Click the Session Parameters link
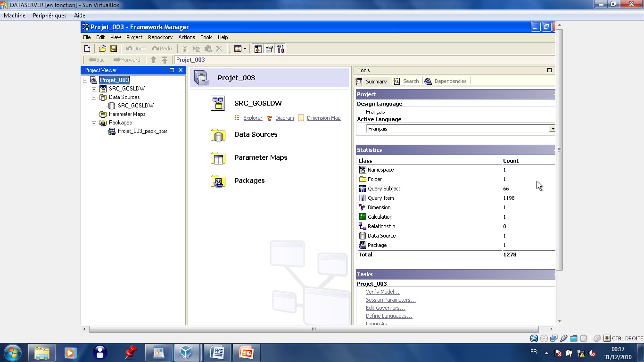Image resolution: width=644 pixels, height=362 pixels. [x=391, y=300]
